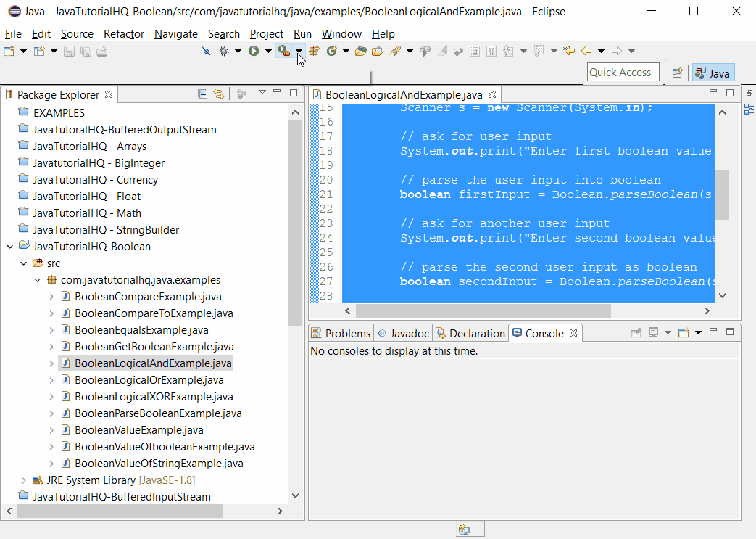Click the Display Selected Console icon

tap(653, 332)
